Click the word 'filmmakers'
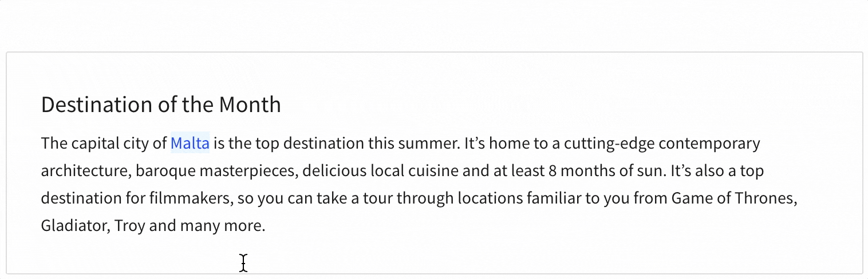This screenshot has width=868, height=279. click(x=190, y=198)
